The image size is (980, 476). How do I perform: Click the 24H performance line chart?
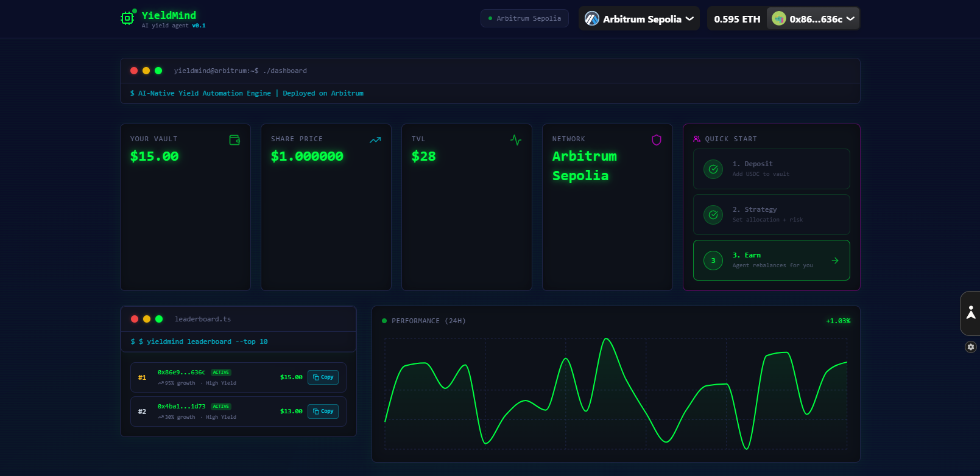(616, 394)
